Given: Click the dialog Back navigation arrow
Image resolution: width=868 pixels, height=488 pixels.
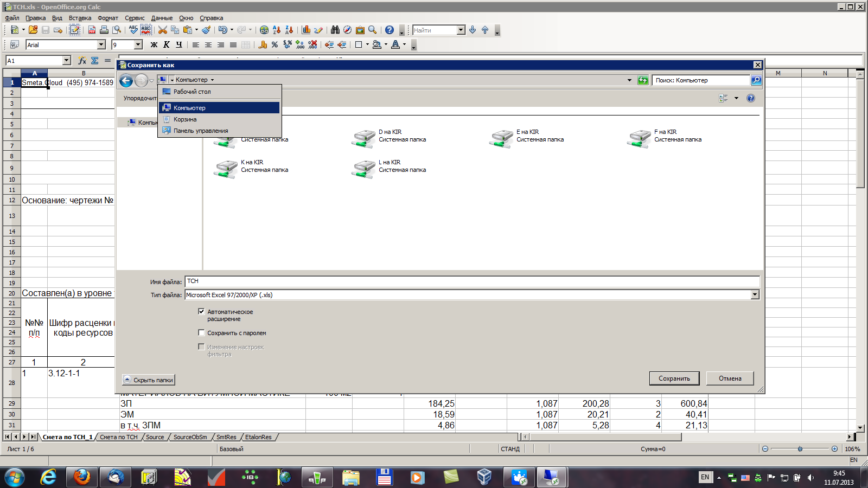Looking at the screenshot, I should pos(126,81).
